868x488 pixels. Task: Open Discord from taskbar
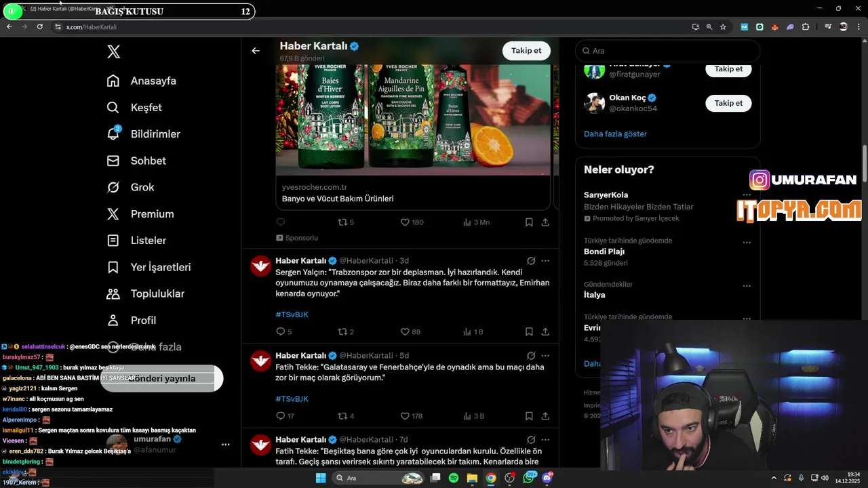pyautogui.click(x=547, y=478)
